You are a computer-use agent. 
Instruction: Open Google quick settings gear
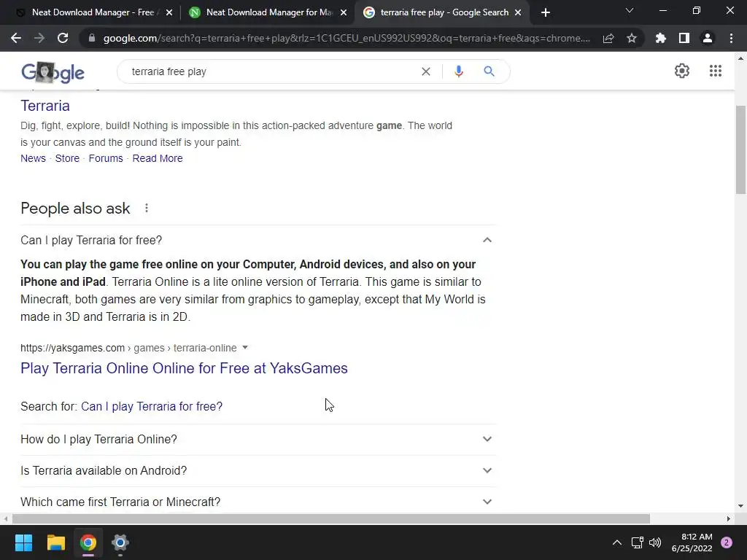pyautogui.click(x=682, y=71)
